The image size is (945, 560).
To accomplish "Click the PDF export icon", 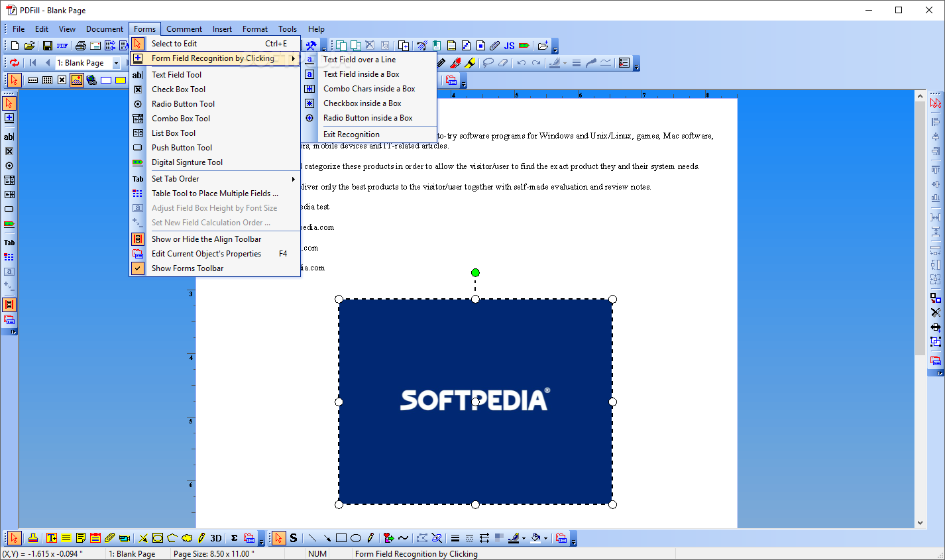I will [x=62, y=46].
